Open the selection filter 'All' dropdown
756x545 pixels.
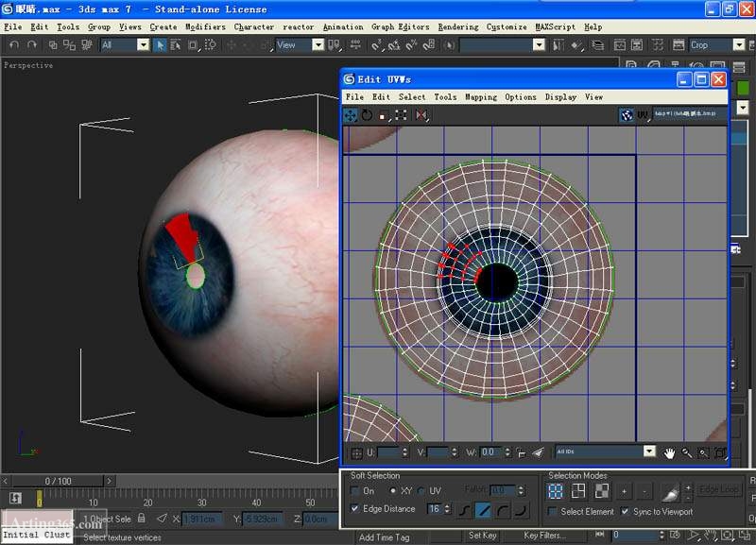pyautogui.click(x=144, y=44)
